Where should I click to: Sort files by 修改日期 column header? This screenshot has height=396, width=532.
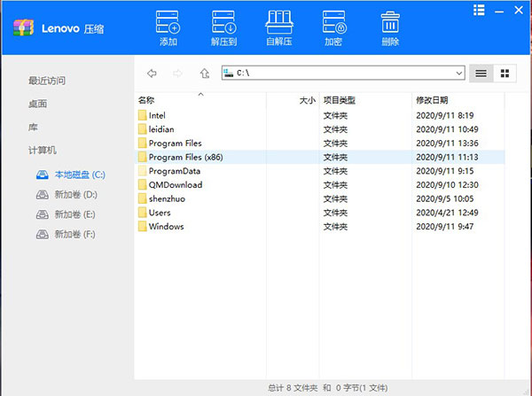tap(432, 100)
